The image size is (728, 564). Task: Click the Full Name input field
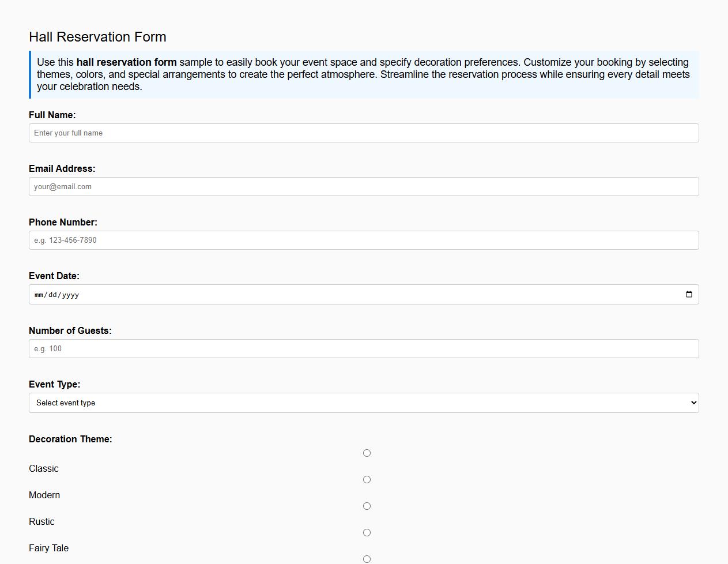pos(363,133)
